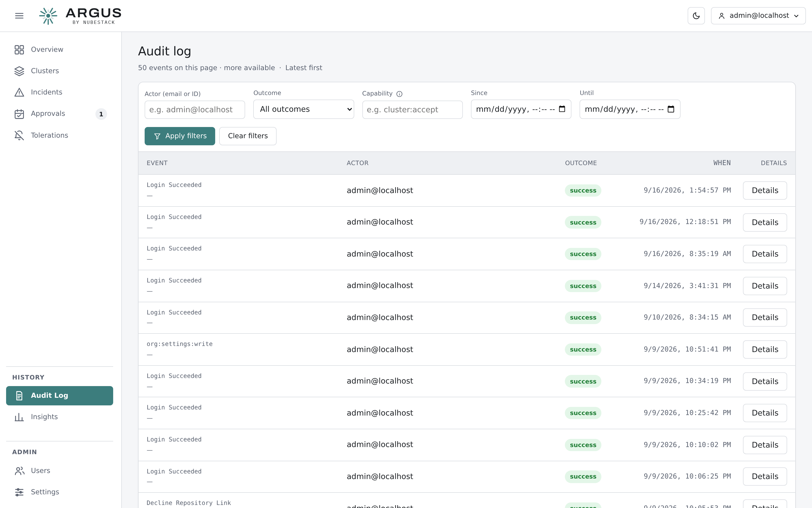
Task: Open the Users admin page
Action: click(59, 471)
